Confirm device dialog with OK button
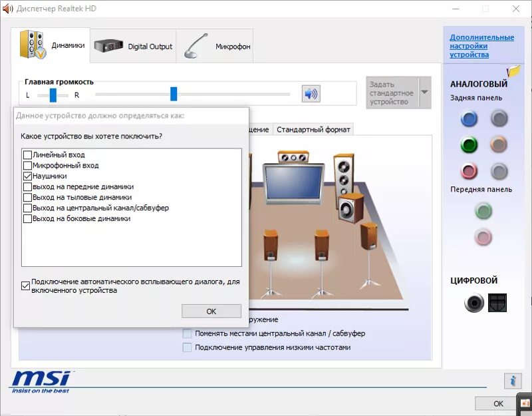 point(211,311)
